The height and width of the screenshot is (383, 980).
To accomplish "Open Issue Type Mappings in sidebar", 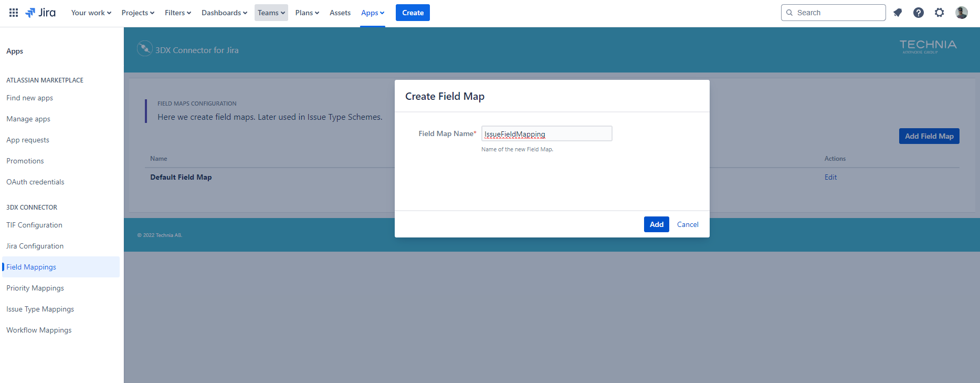I will pos(40,309).
